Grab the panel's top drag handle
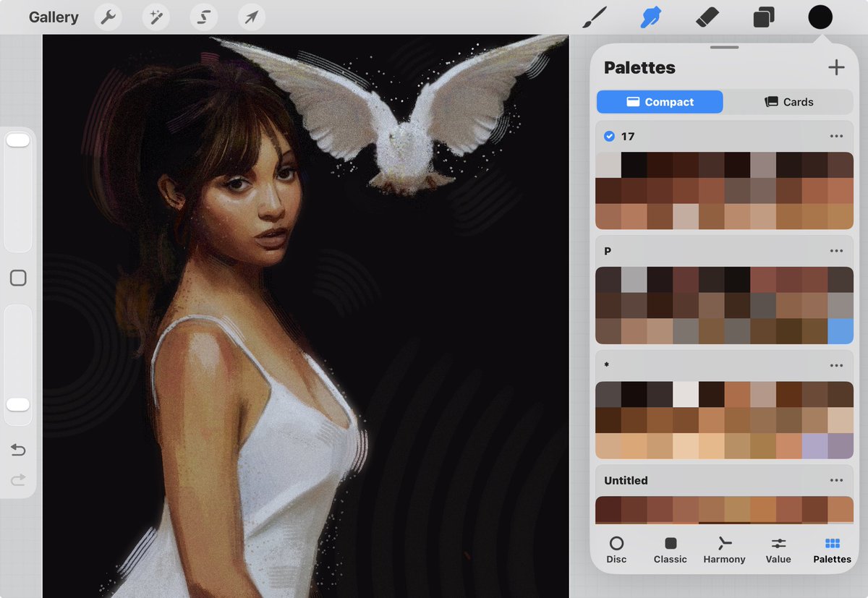 point(724,48)
